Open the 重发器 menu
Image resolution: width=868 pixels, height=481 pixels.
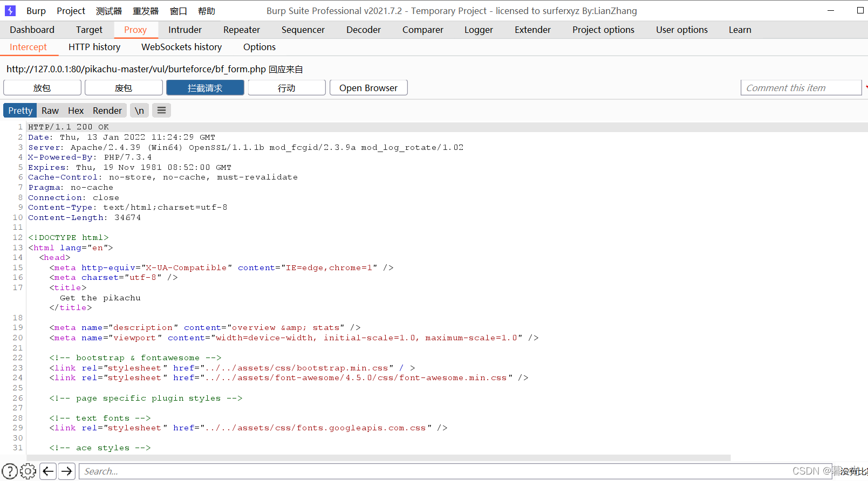tap(146, 11)
